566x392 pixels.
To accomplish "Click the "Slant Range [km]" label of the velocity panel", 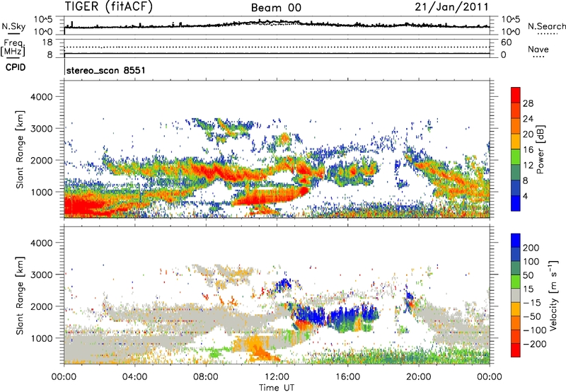I will (20, 295).
